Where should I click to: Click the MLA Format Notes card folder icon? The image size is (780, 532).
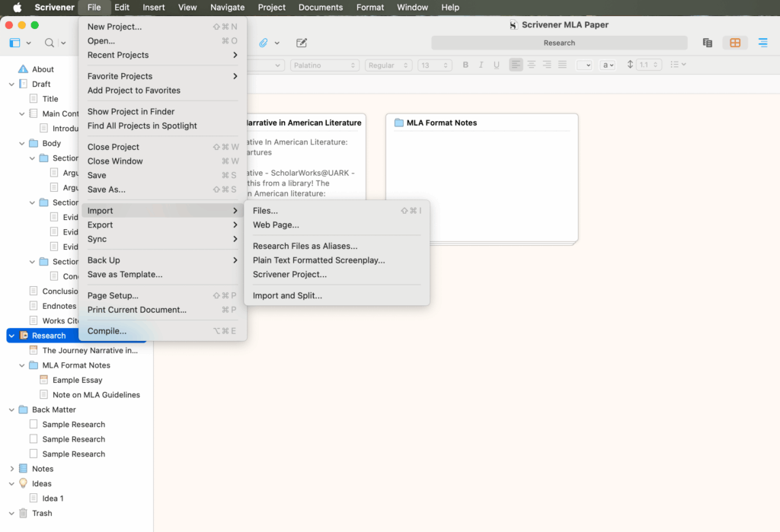click(399, 123)
